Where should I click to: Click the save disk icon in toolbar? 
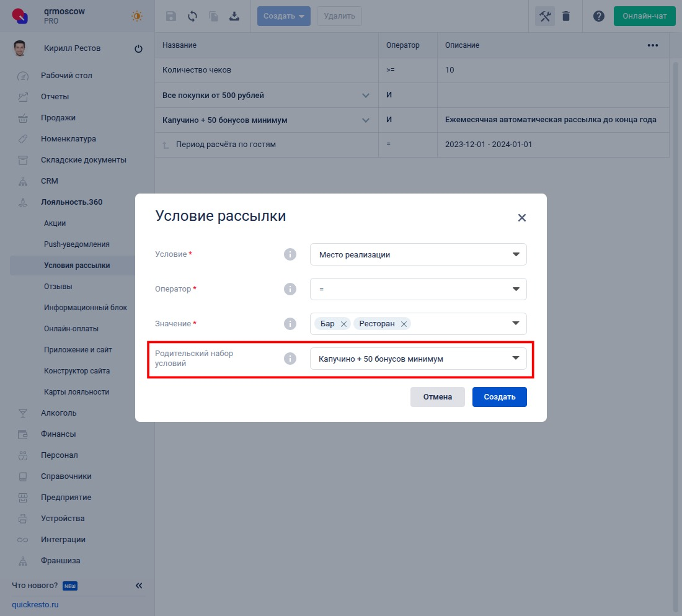pyautogui.click(x=171, y=16)
